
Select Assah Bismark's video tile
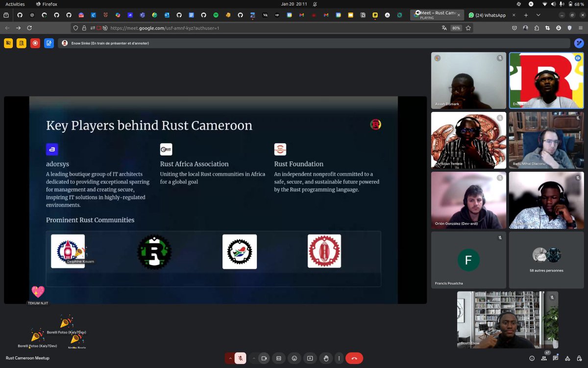[x=468, y=80]
